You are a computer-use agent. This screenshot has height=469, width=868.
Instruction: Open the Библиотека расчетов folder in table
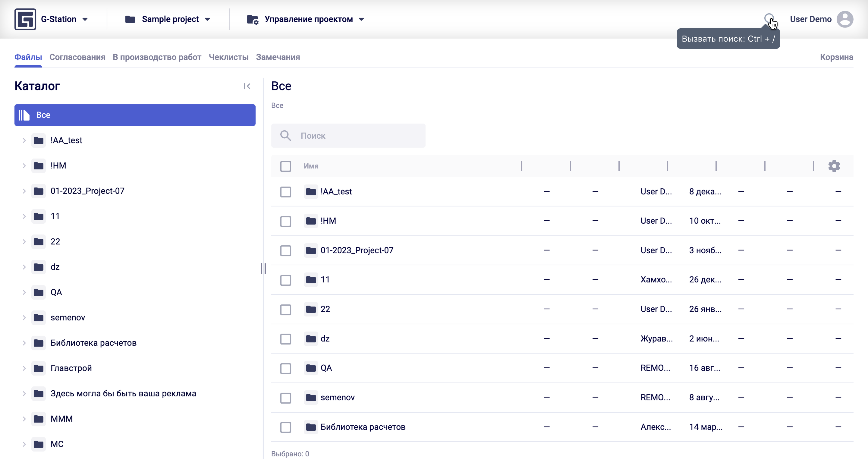(363, 427)
